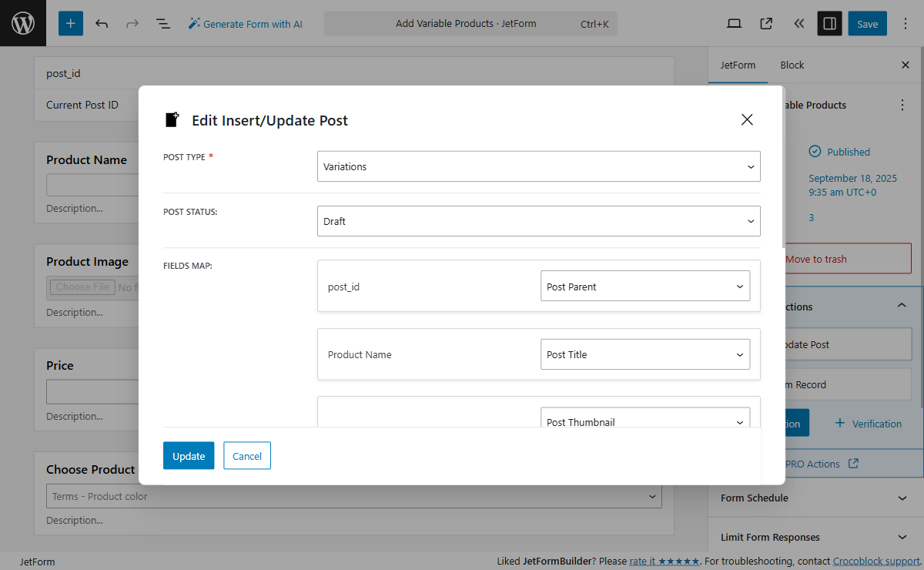Viewport: 924px width, 570px height.
Task: Open form in new tab icon
Action: (x=766, y=24)
